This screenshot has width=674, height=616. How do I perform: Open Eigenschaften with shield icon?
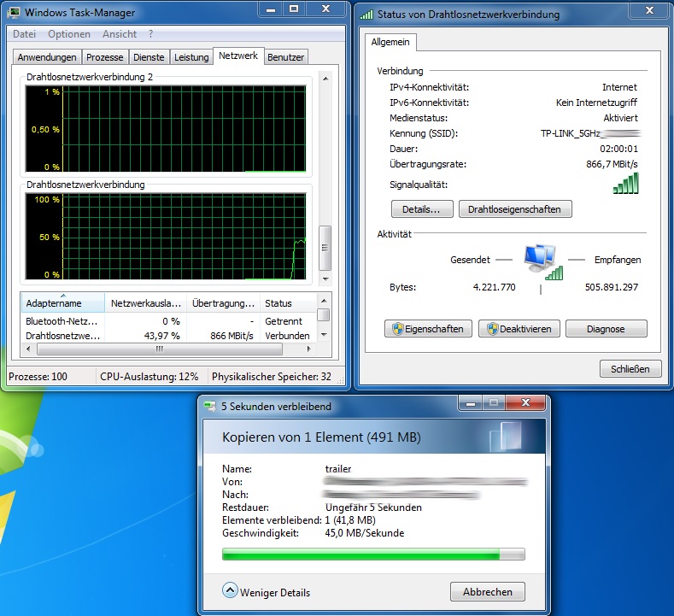pos(428,329)
